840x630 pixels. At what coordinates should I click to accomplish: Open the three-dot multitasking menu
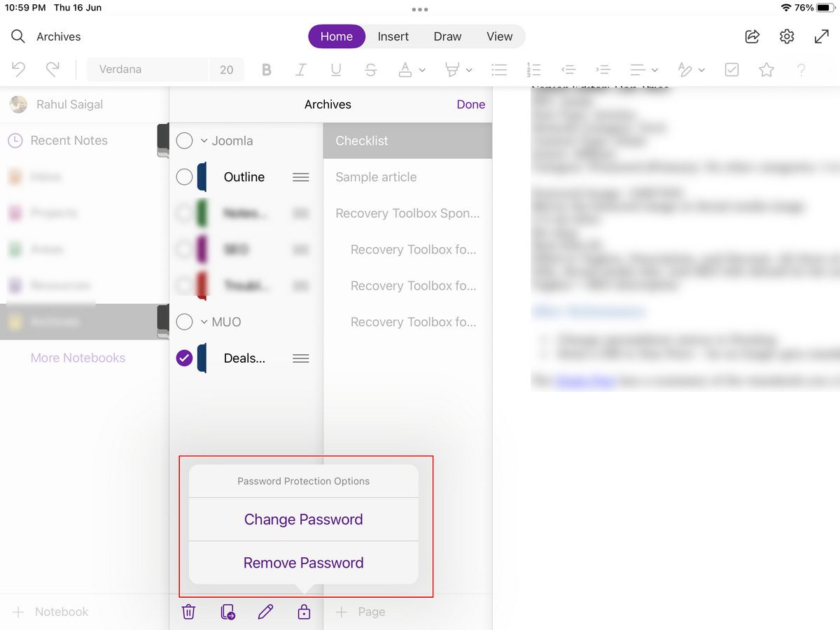pos(420,10)
